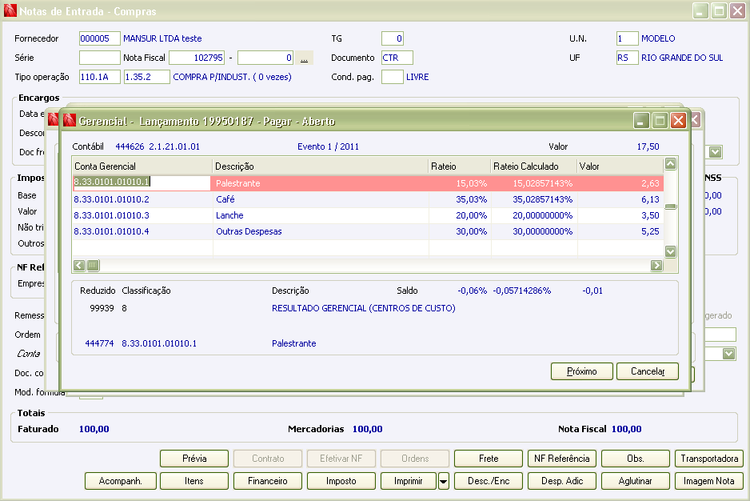
Task: Click the grid horizontal scroll left arrow
Action: pyautogui.click(x=79, y=266)
